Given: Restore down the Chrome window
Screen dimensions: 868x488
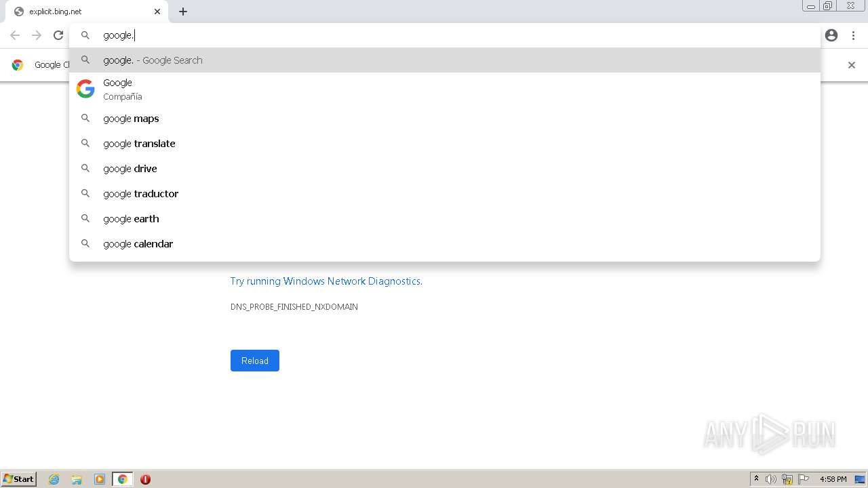Looking at the screenshot, I should pyautogui.click(x=828, y=6).
